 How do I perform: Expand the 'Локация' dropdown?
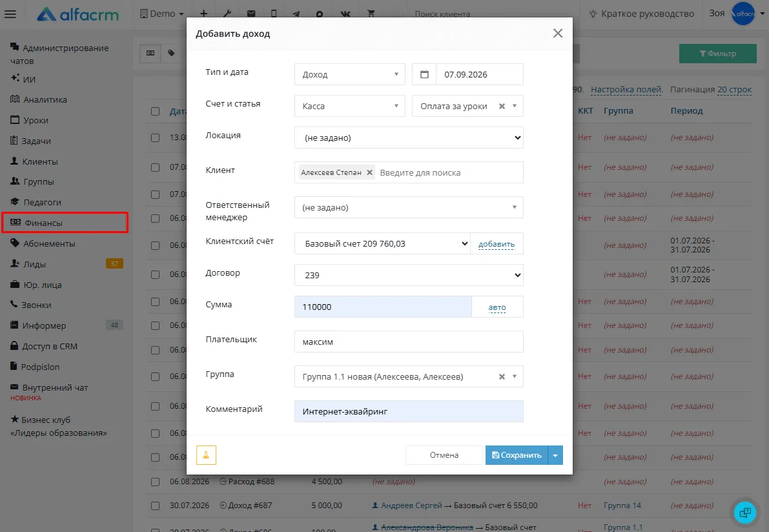point(409,138)
